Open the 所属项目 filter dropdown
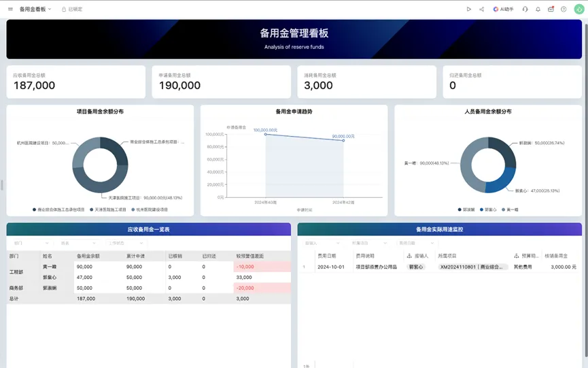 (x=369, y=243)
